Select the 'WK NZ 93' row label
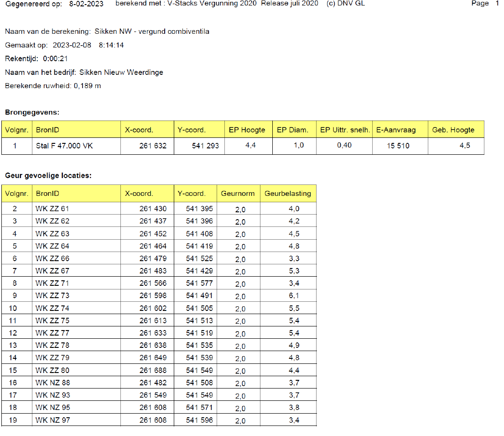The width and height of the screenshot is (504, 436). coord(53,395)
